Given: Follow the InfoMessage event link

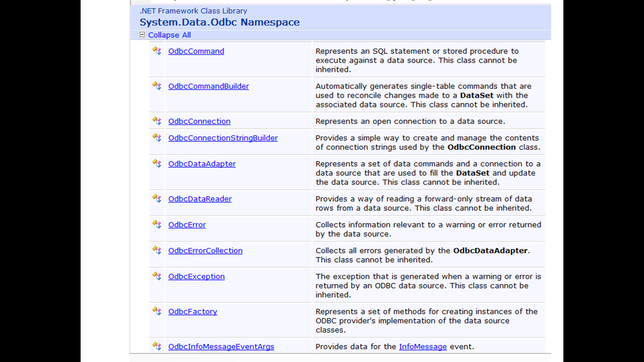Looking at the screenshot, I should click(x=423, y=347).
